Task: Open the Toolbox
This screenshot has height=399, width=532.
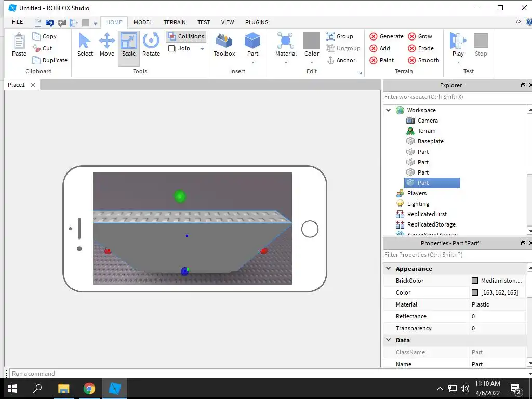Action: (x=224, y=45)
